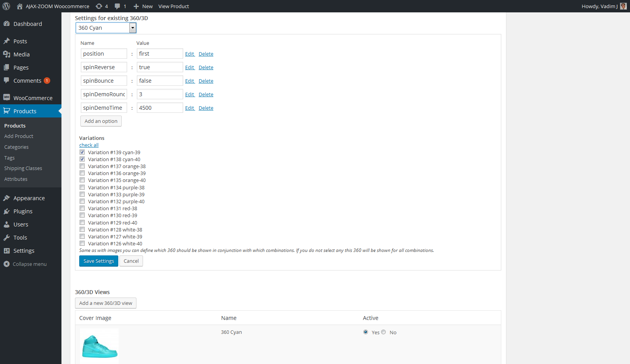Click the spinDemoTime value field 4500
Screen dimensions: 630x364
click(160, 108)
